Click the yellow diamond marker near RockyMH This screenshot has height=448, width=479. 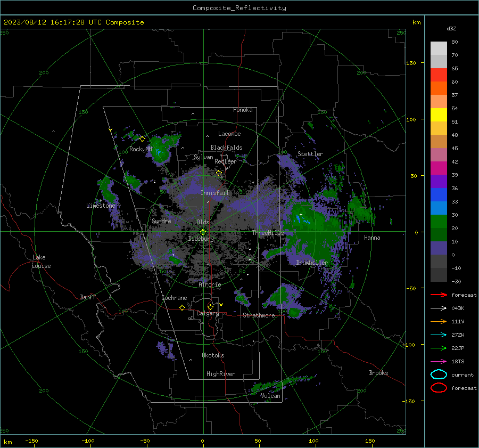coord(142,139)
